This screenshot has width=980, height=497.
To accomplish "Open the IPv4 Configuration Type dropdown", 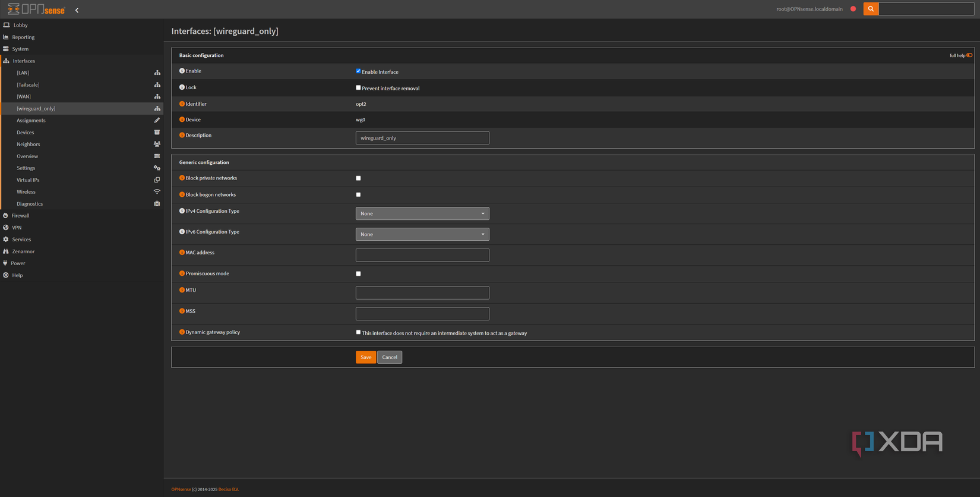I will pos(422,213).
